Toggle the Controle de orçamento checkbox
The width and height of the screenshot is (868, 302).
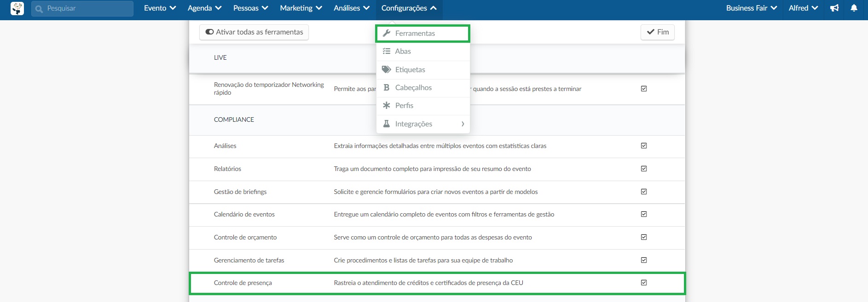point(644,237)
